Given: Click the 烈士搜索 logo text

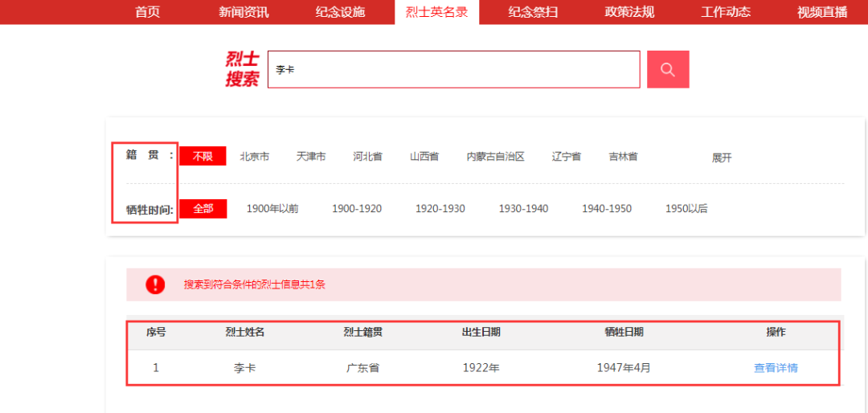Looking at the screenshot, I should [x=242, y=70].
